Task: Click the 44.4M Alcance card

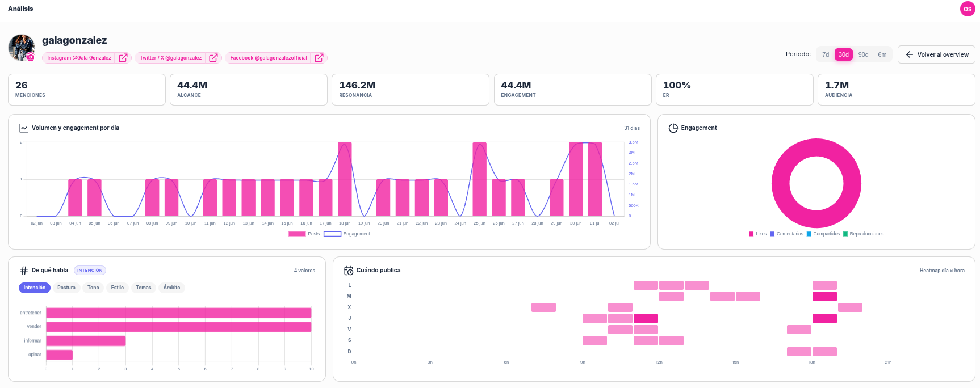Action: pos(249,90)
